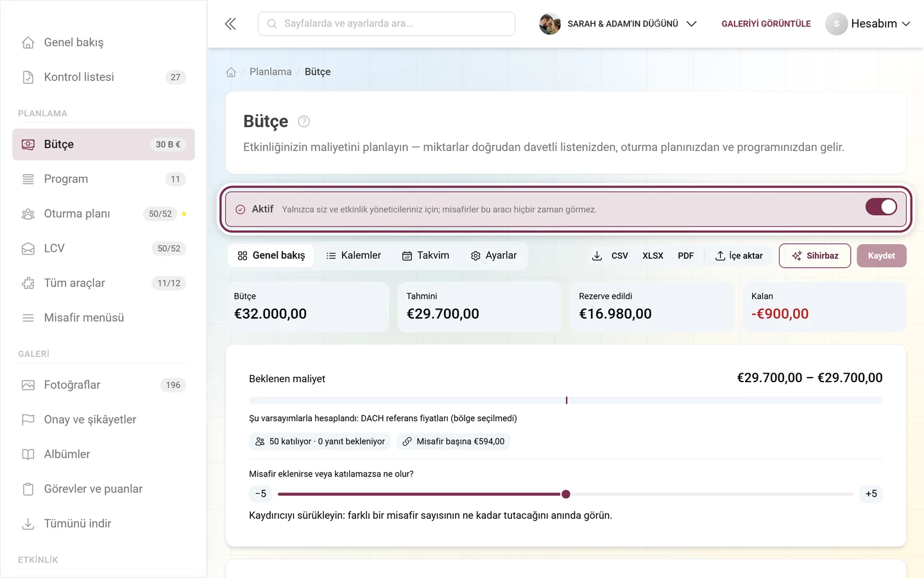Screen dimensions: 924x578
Task: Click the Genel bakış house icon in sidebar
Action: click(28, 42)
